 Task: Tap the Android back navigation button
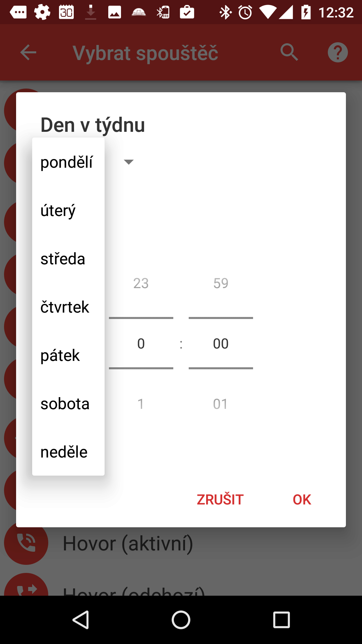81,620
